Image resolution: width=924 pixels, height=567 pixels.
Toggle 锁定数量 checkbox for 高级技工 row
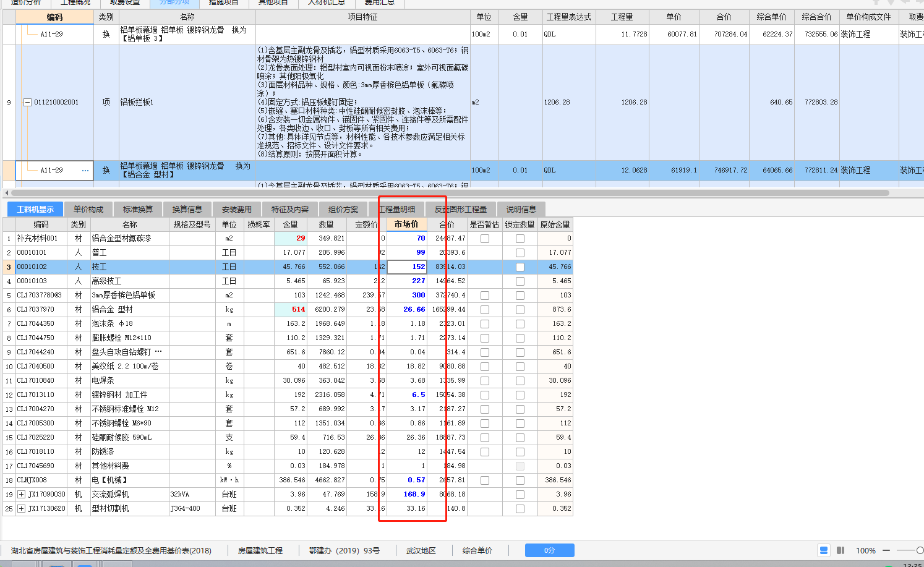click(x=520, y=281)
